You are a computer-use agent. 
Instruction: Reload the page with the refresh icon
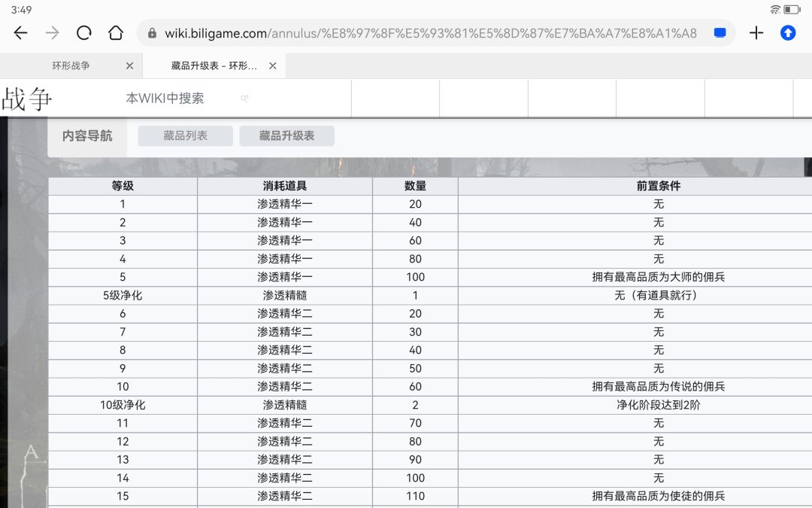point(84,33)
